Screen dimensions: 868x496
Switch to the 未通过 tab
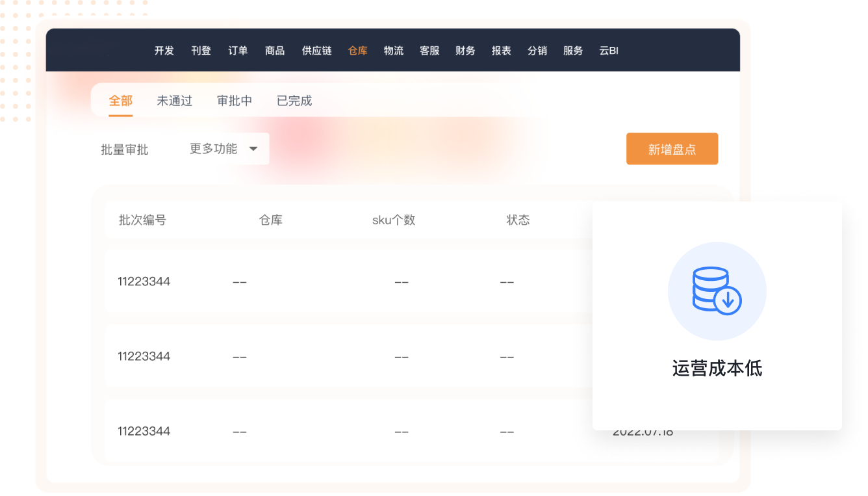pos(174,101)
